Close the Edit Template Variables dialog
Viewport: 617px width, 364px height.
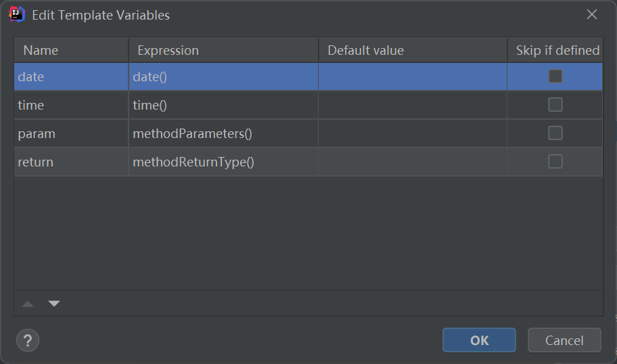[x=591, y=15]
